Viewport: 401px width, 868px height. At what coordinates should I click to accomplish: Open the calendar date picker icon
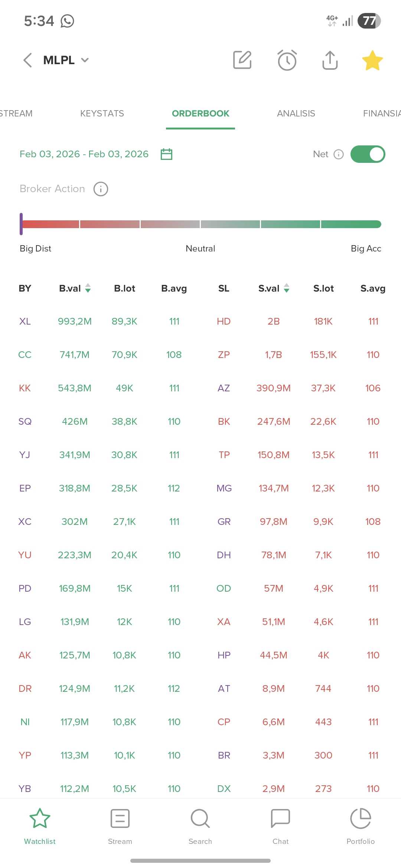[166, 154]
